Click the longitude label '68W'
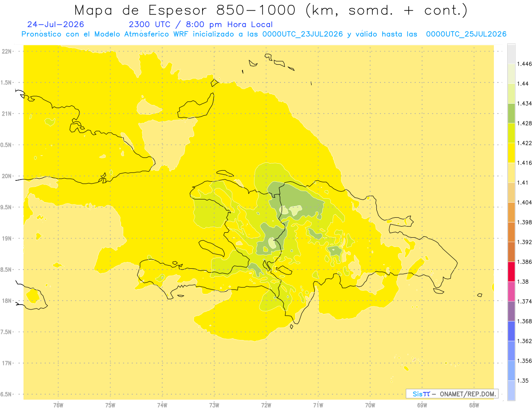Viewport: 532px width, 411px height. pyautogui.click(x=474, y=405)
